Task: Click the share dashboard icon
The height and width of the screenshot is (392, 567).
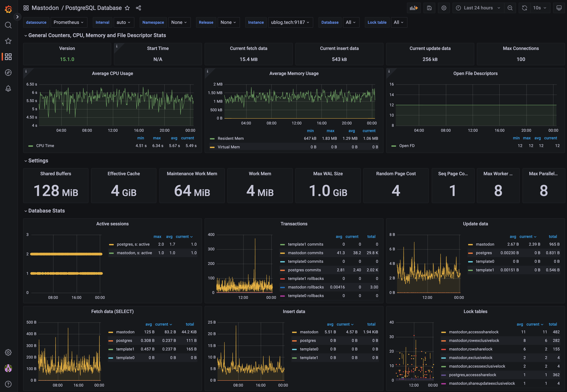Action: [138, 8]
